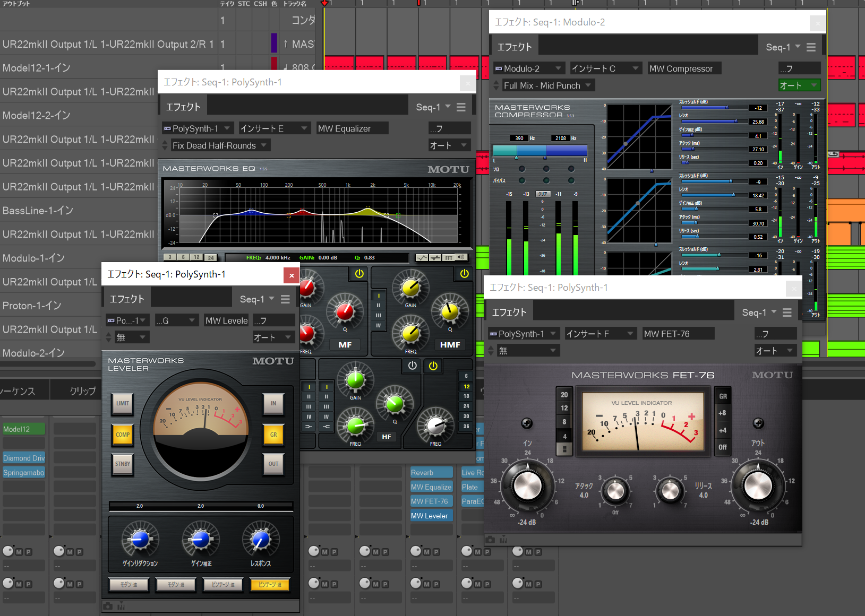
Task: Adjust the top compressor band threshold slider
Action: tap(715, 108)
